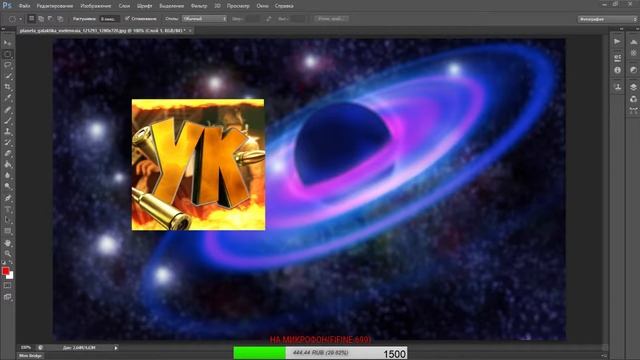Open the Info panel icon

point(617,70)
